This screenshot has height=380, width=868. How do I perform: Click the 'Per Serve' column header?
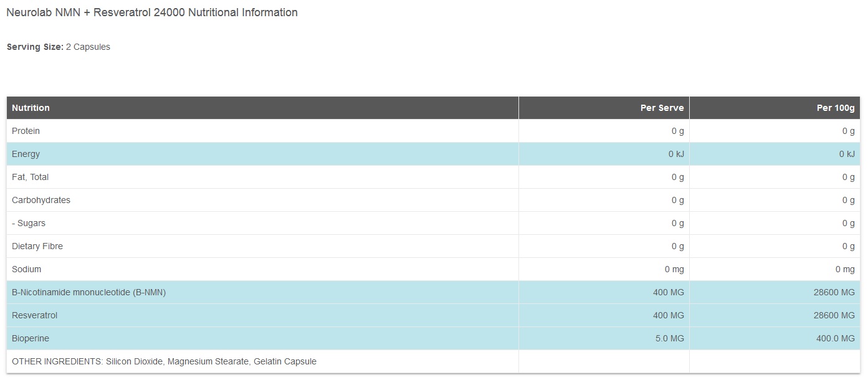pos(662,108)
